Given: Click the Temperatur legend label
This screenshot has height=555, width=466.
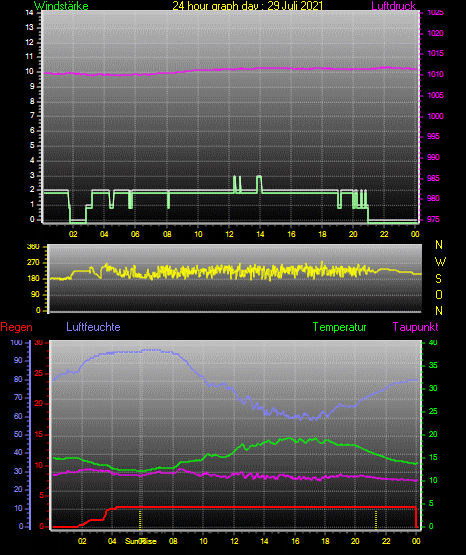Looking at the screenshot, I should pyautogui.click(x=339, y=327).
